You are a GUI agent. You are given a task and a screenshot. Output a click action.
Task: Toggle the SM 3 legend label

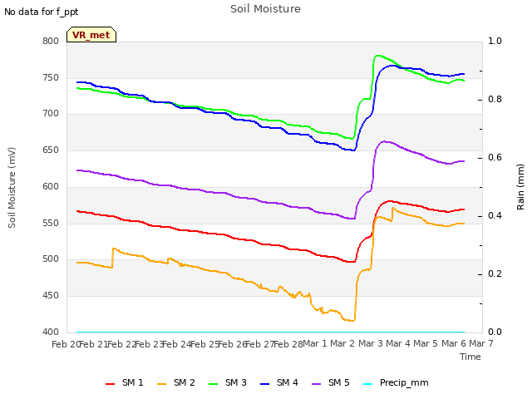(236, 382)
